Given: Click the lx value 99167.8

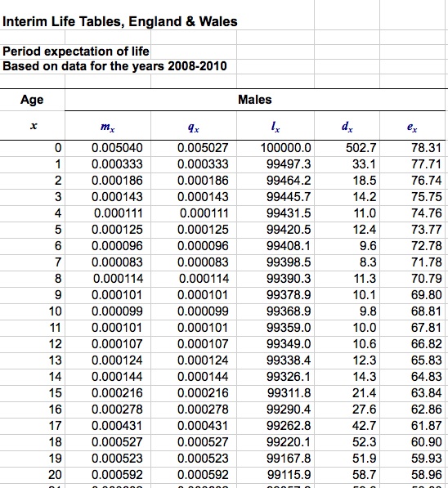Looking at the screenshot, I should 289,459.
